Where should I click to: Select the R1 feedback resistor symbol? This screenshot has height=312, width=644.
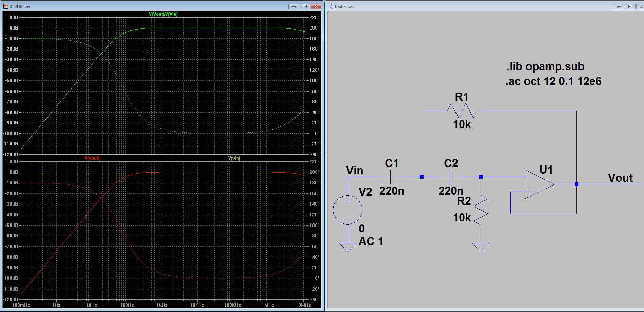point(462,110)
